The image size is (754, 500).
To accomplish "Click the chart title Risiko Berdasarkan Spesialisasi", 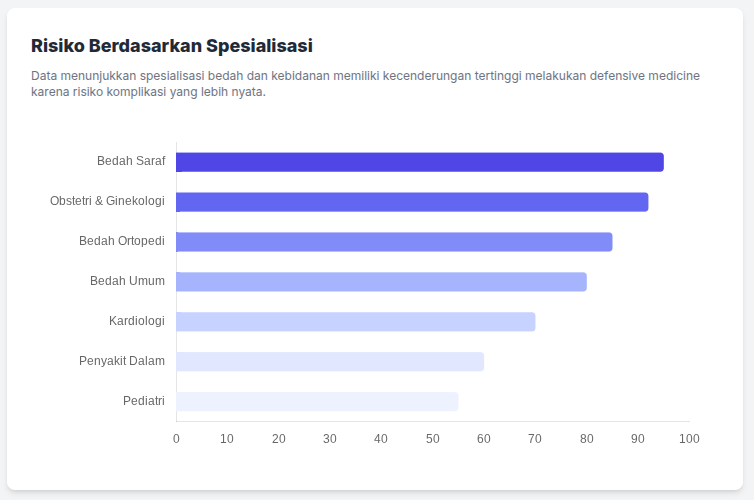I will coord(172,46).
